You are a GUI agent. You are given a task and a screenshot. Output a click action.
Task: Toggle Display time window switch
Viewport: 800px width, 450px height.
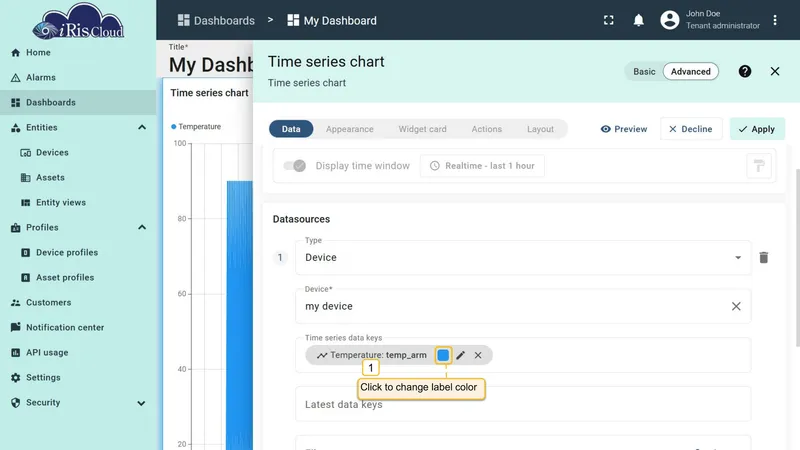[x=294, y=166]
